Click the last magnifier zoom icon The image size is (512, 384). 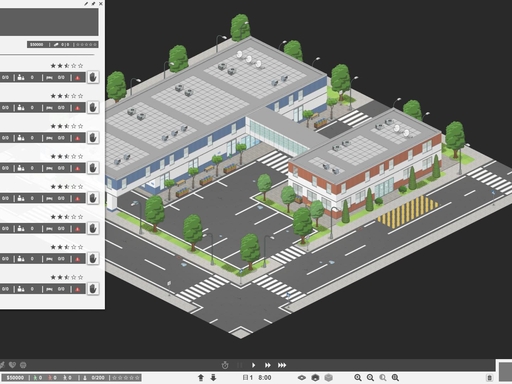395,378
